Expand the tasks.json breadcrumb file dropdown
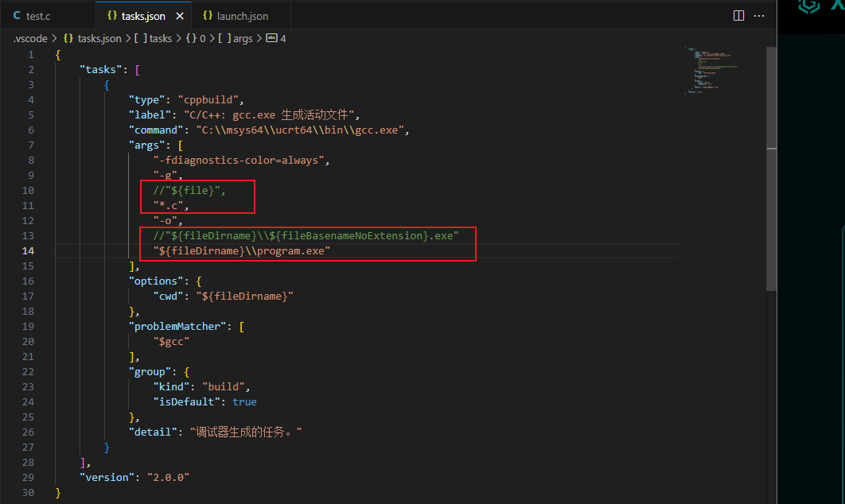The height and width of the screenshot is (504, 845). [x=99, y=38]
